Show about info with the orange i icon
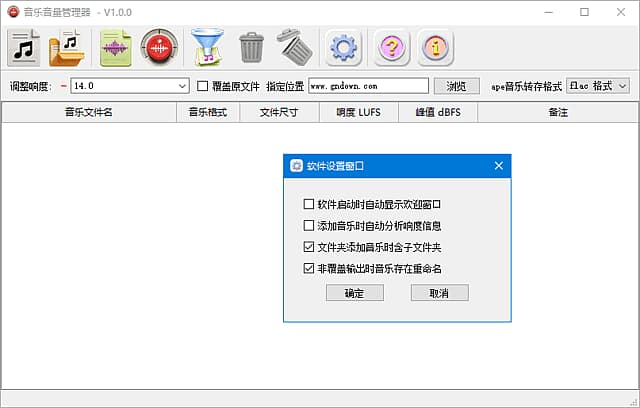640x408 pixels. coord(436,48)
